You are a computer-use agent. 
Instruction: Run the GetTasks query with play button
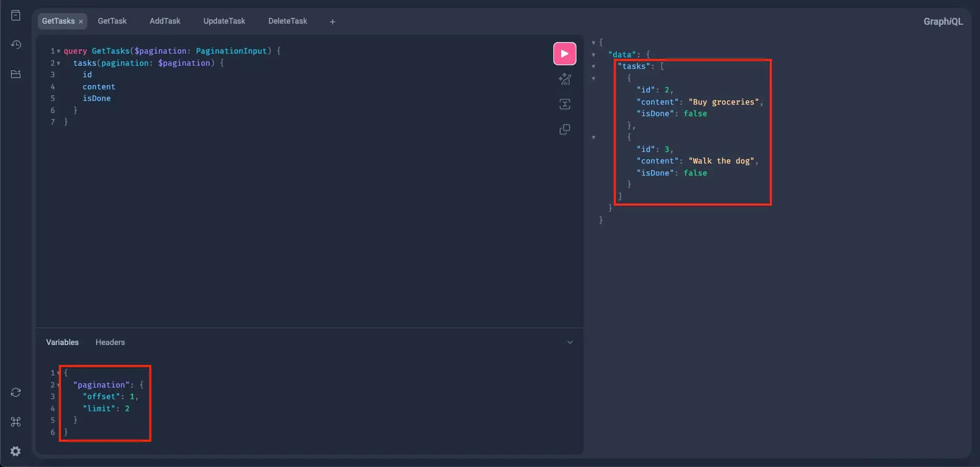(x=564, y=54)
